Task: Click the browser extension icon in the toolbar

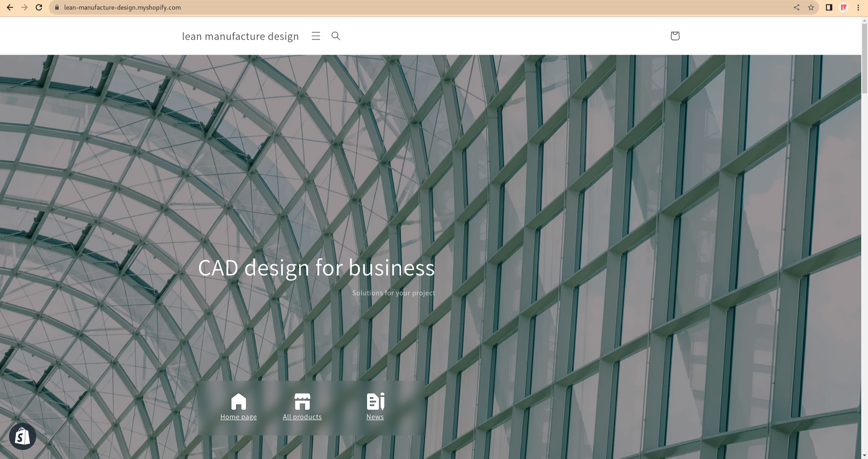Action: coord(844,7)
